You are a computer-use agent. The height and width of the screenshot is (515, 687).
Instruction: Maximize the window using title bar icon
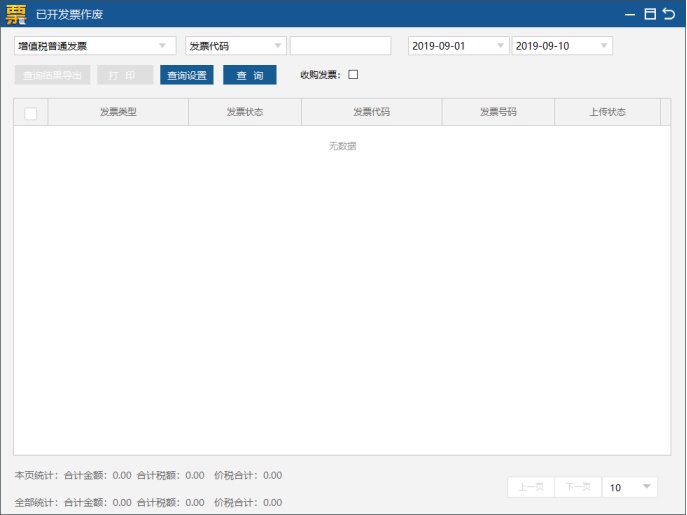coord(650,14)
